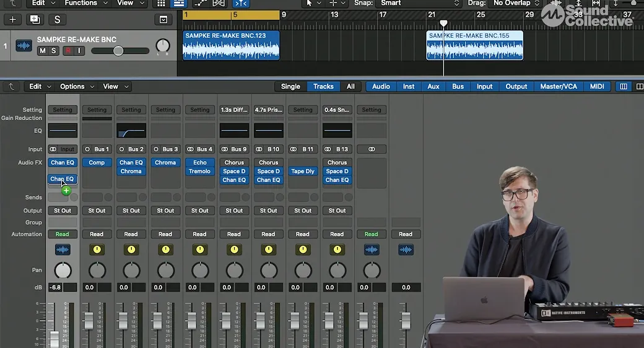Click the duplicate track icon

(35, 20)
